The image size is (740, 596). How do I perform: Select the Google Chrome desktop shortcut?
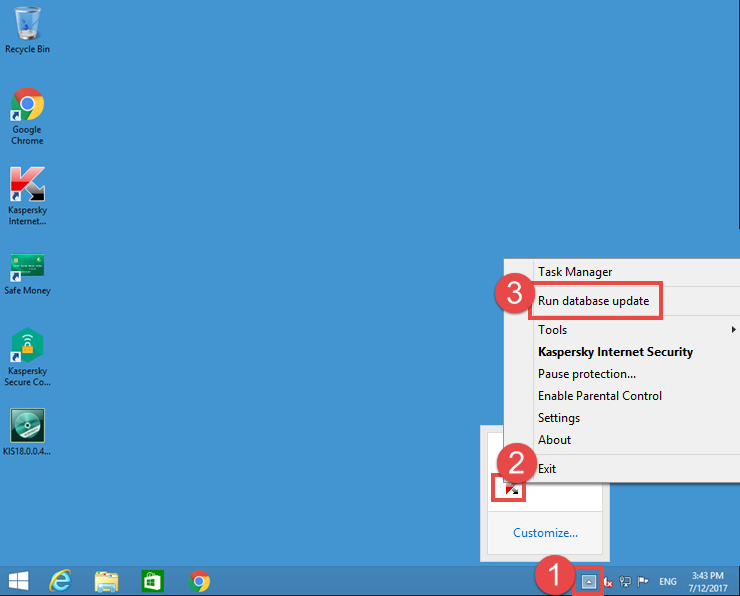27,116
